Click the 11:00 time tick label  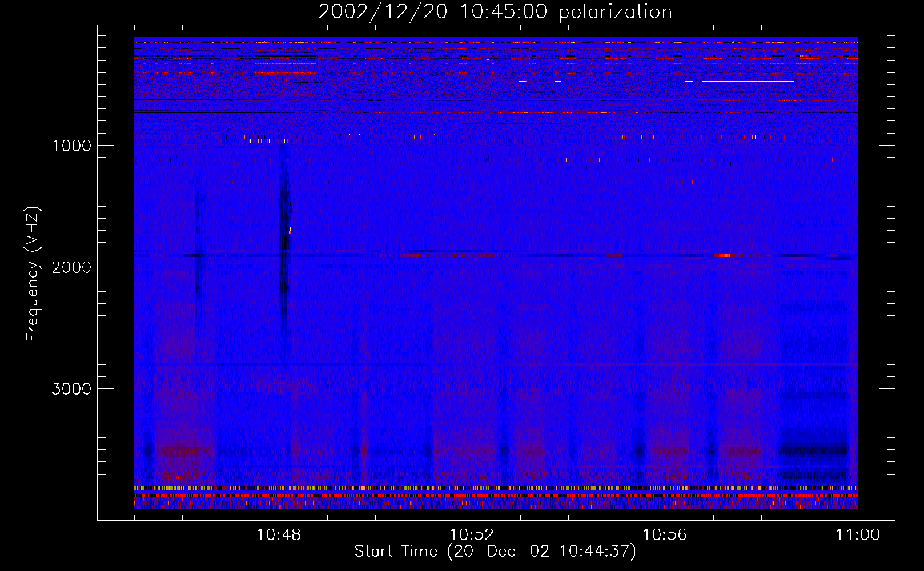tap(858, 535)
